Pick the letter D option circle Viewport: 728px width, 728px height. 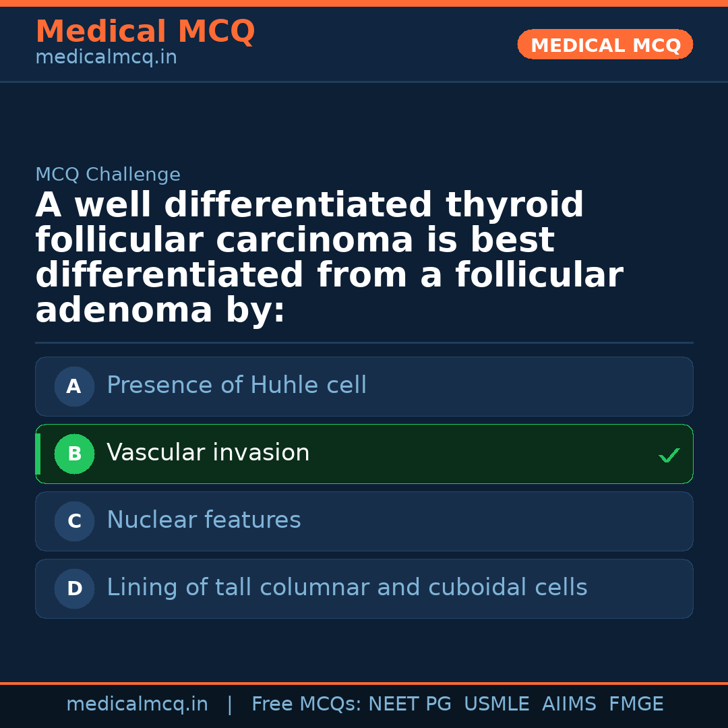click(x=74, y=589)
